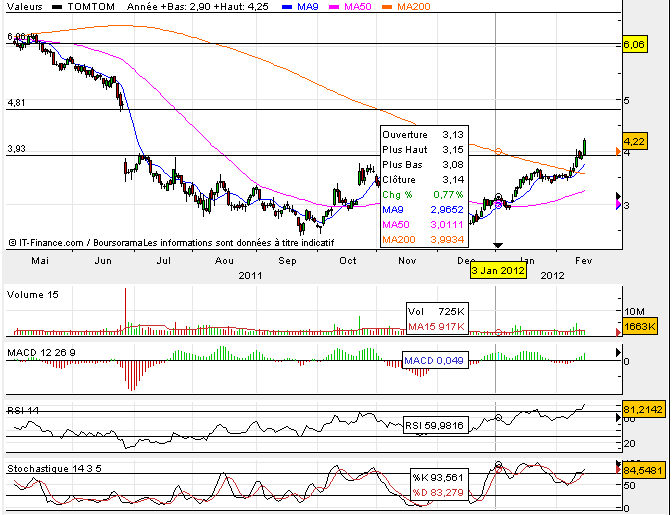Screen dimensions: 672x515
Task: Click the '2011' year axis label
Action: coord(250,275)
